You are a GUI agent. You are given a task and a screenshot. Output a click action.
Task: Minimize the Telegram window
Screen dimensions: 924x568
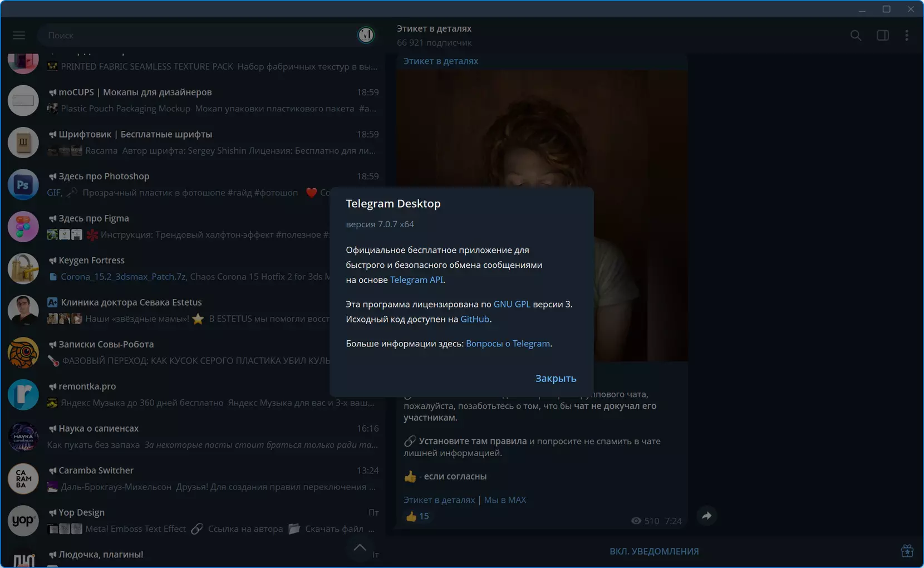tap(862, 9)
